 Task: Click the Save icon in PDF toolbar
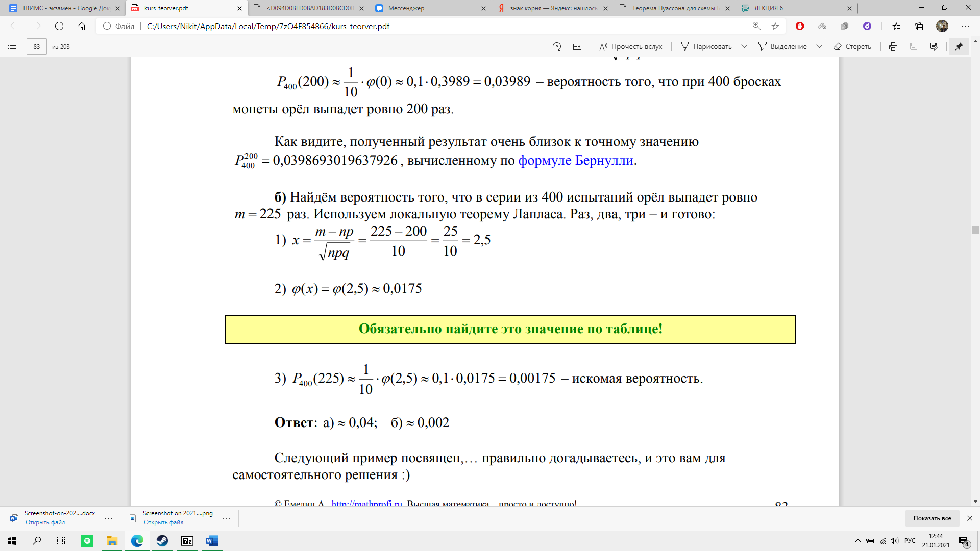pos(914,46)
